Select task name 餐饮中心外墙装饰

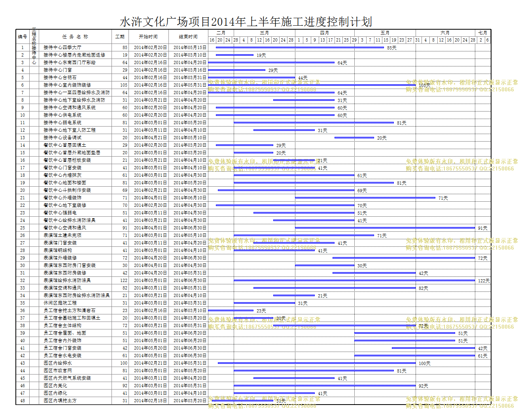62,198
